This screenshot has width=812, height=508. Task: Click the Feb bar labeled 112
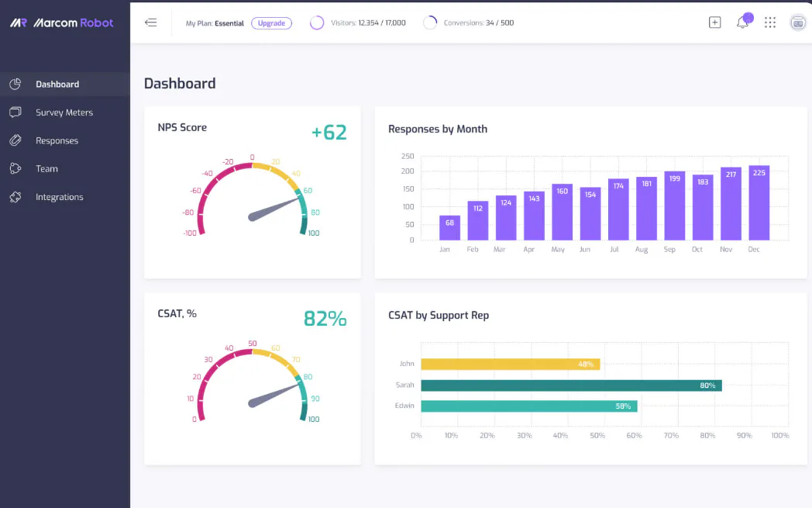477,220
